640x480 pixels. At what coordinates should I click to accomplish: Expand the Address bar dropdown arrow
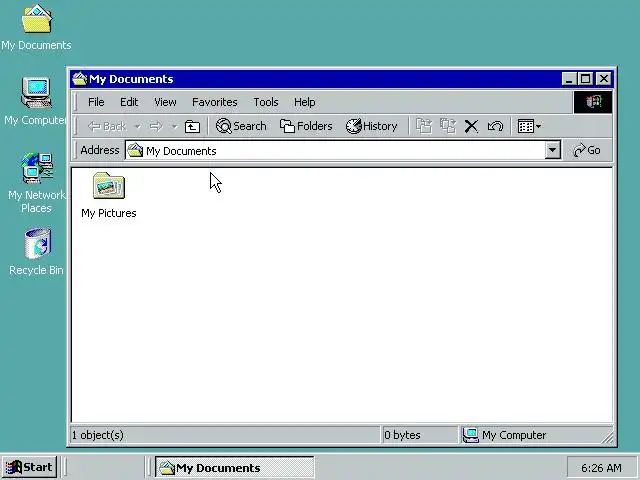(552, 151)
